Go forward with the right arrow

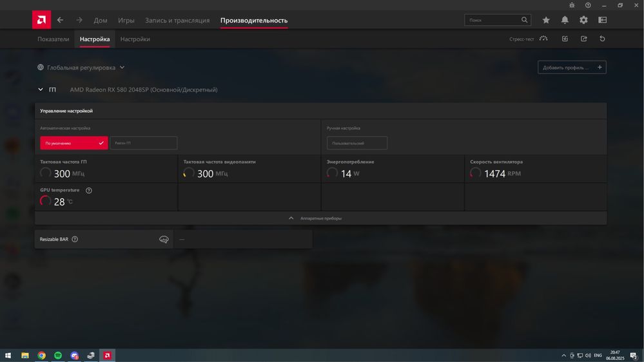click(79, 20)
